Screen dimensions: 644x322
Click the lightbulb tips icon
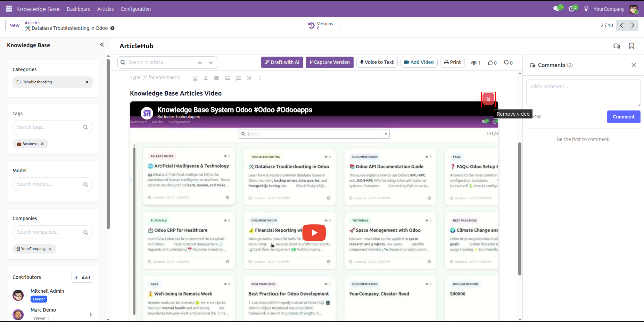pos(586,9)
